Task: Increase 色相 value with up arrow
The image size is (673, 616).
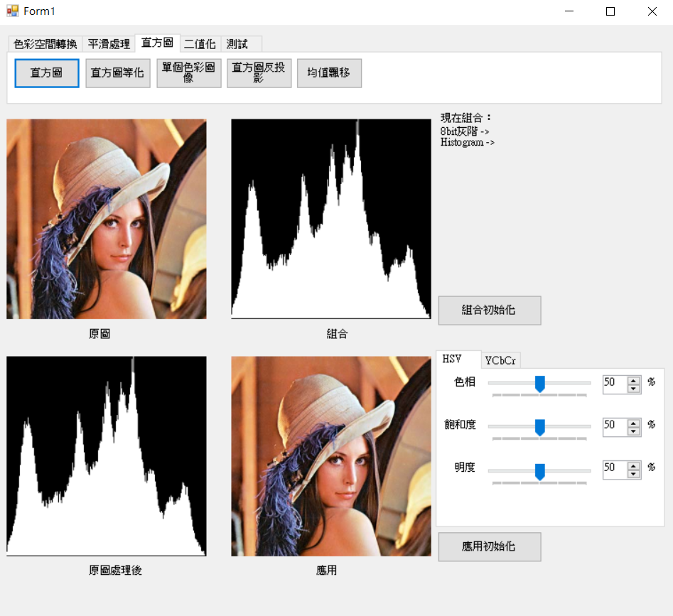Action: 633,381
